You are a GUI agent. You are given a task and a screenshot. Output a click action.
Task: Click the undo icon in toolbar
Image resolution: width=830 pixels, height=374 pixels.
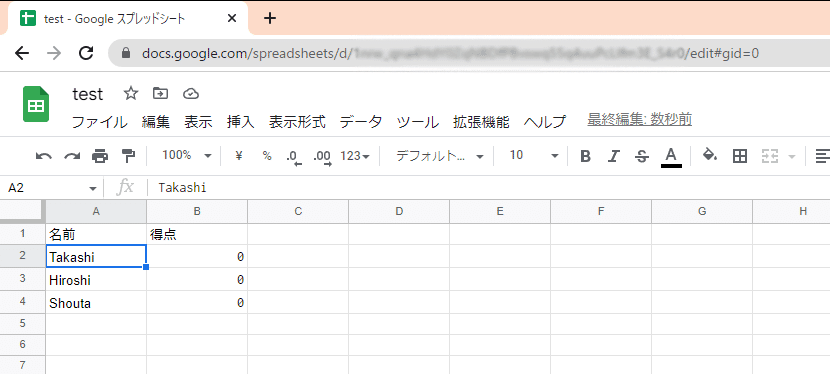(x=44, y=156)
